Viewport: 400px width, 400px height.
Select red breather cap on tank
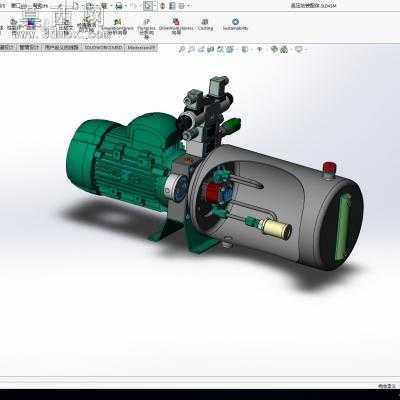pos(329,168)
